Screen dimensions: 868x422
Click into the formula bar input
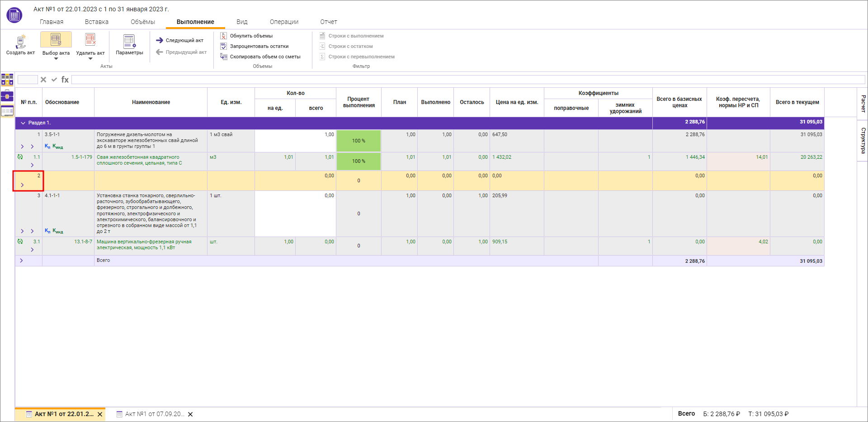tap(467, 80)
